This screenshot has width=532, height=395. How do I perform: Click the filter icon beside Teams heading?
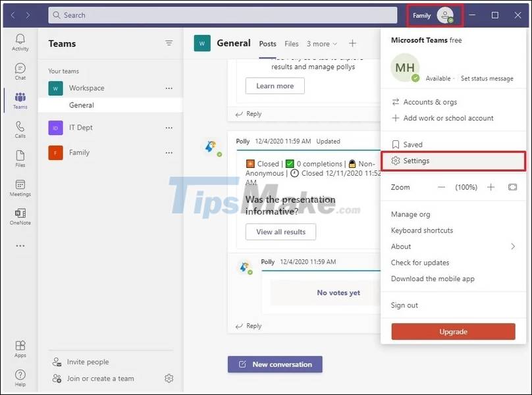click(169, 43)
